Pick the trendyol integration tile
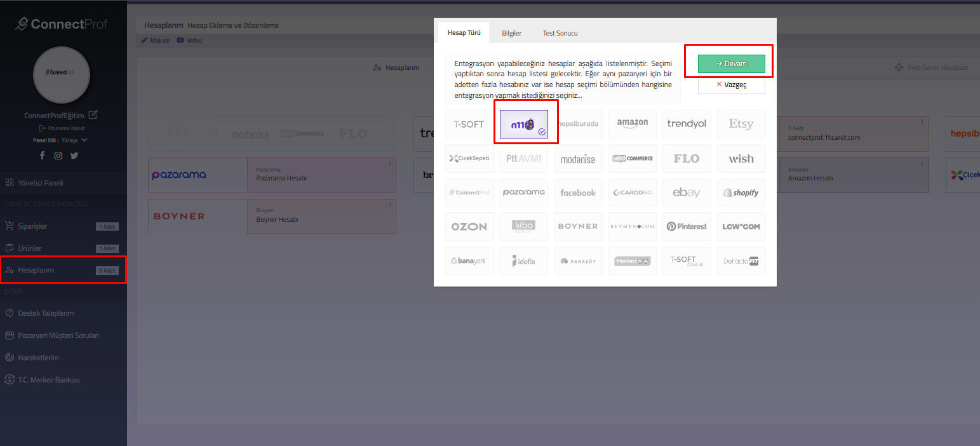Viewport: 980px width, 446px height. [x=687, y=124]
